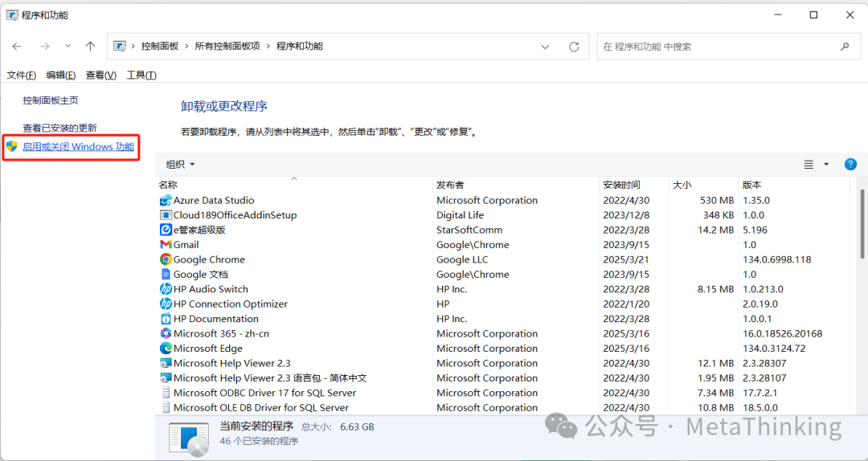Image resolution: width=868 pixels, height=461 pixels.
Task: Click the control panel icon in address bar
Action: click(x=119, y=47)
